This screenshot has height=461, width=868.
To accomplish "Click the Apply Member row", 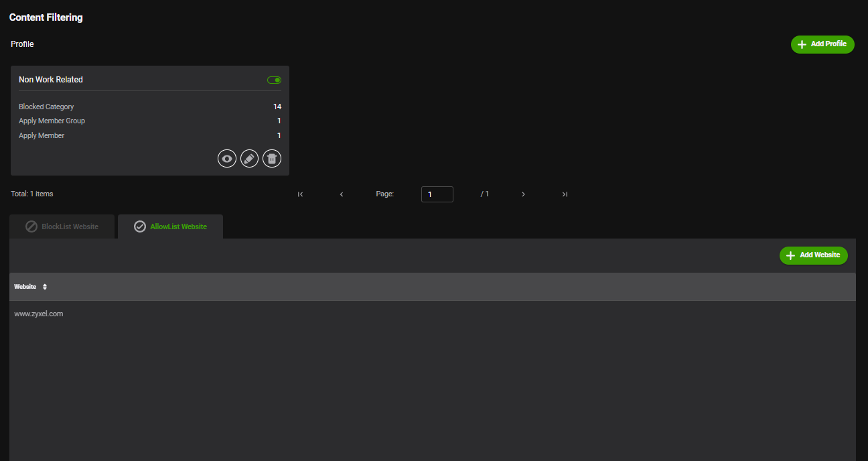I will pyautogui.click(x=150, y=135).
